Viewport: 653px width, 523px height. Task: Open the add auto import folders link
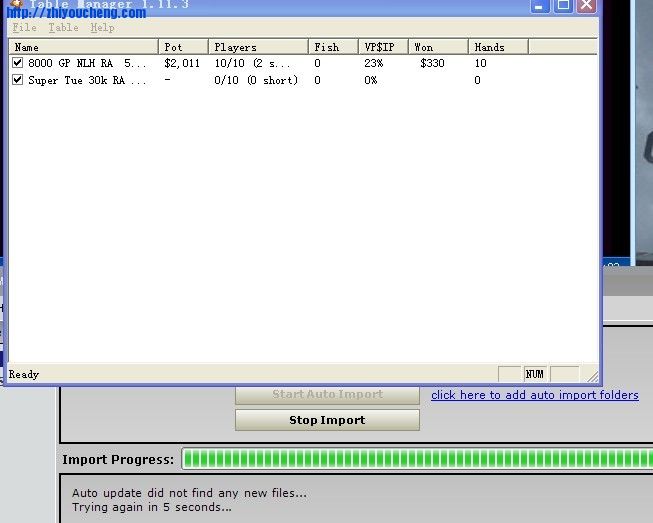tap(534, 395)
